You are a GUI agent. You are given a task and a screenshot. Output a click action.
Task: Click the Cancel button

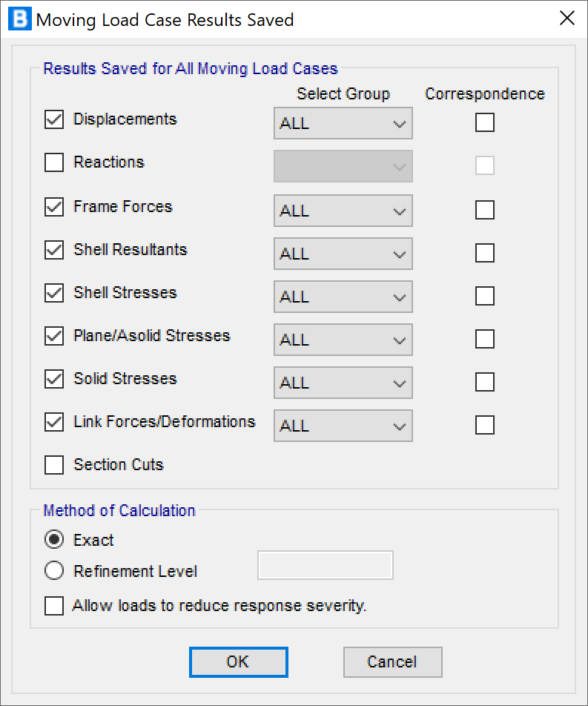tap(392, 662)
